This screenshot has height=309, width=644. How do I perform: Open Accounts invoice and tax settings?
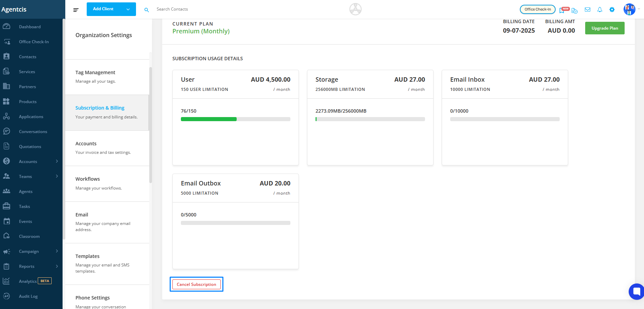pyautogui.click(x=107, y=148)
